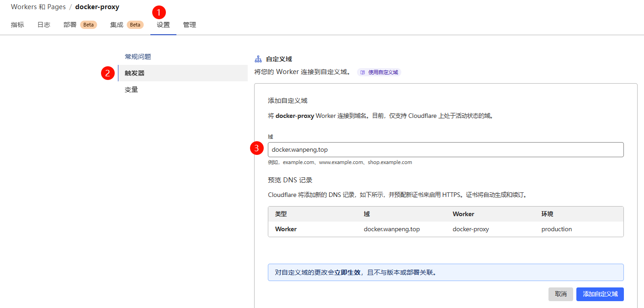The height and width of the screenshot is (308, 644).
Task: Switch to the 集成 tab
Action: [116, 25]
